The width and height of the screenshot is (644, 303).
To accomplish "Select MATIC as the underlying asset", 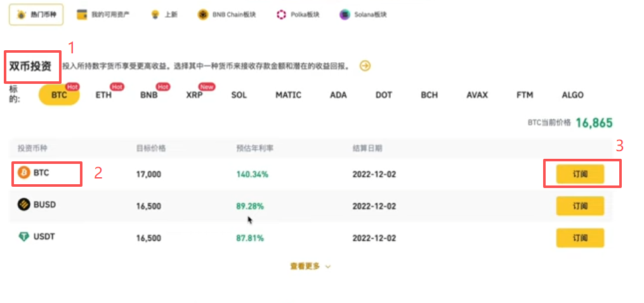I will pyautogui.click(x=288, y=95).
